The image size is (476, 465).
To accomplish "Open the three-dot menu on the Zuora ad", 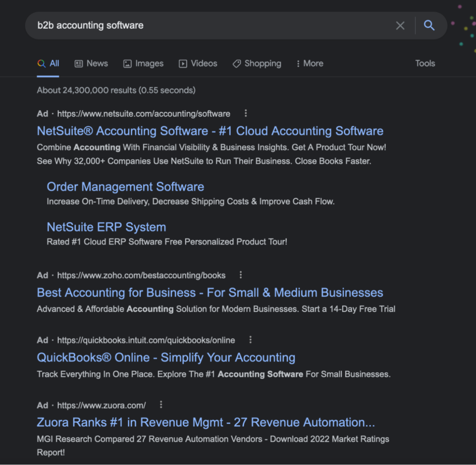I will [160, 405].
